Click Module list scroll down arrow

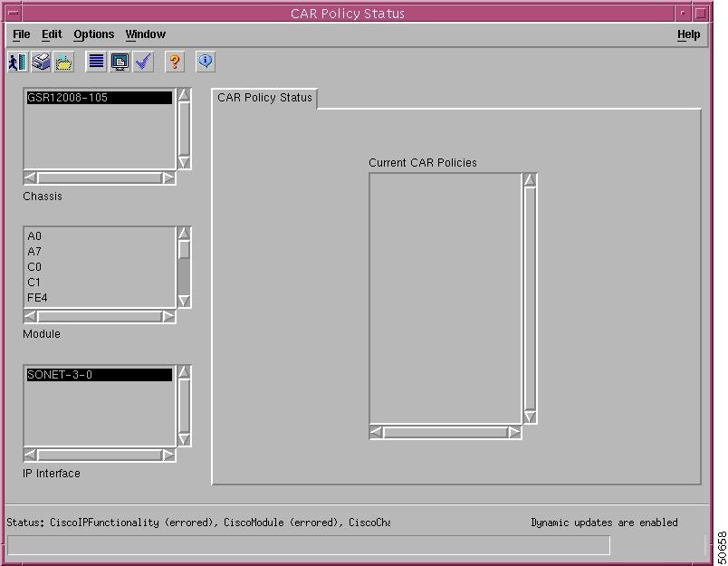click(185, 301)
